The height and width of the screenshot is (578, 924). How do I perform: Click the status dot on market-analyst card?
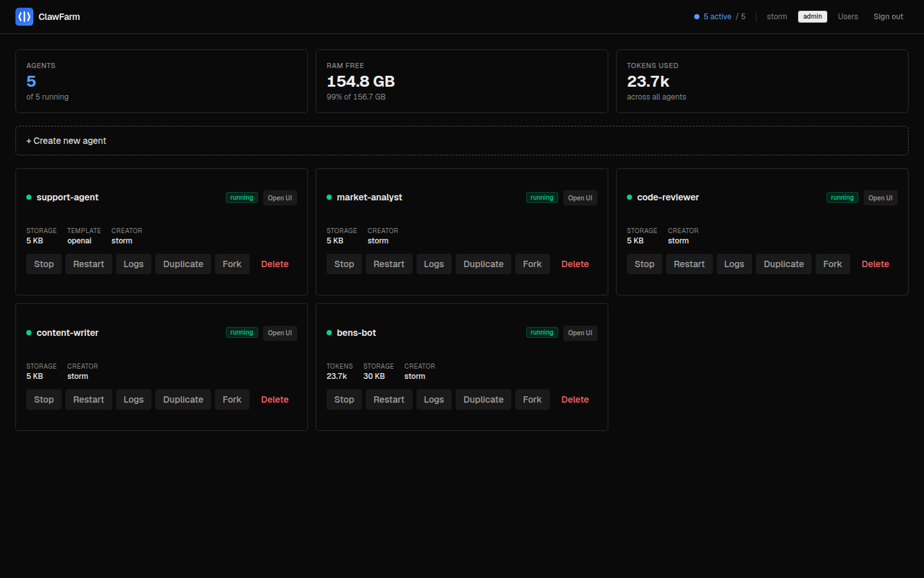(329, 197)
